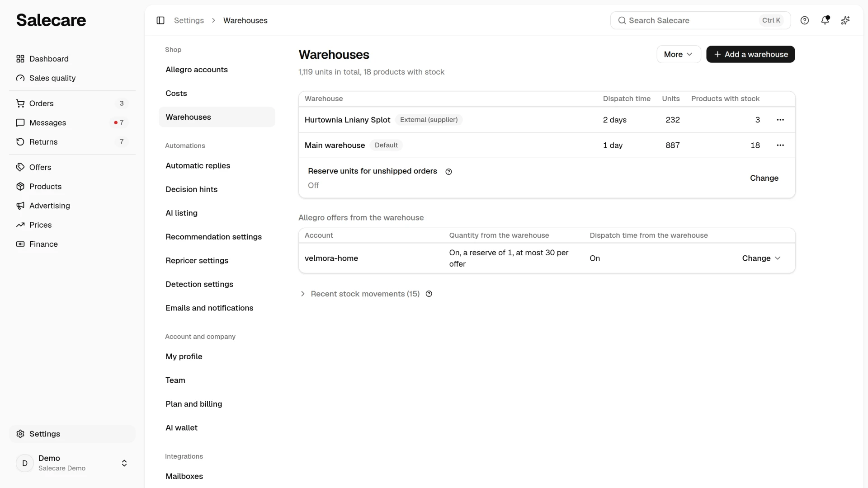868x488 pixels.
Task: Click the Orders cart icon
Action: pyautogui.click(x=20, y=103)
